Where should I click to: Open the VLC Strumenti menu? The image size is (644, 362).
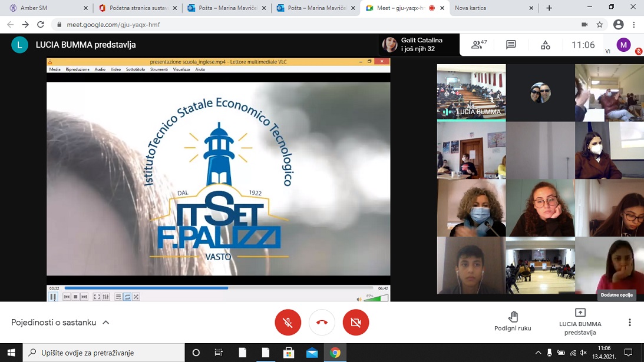pyautogui.click(x=159, y=69)
